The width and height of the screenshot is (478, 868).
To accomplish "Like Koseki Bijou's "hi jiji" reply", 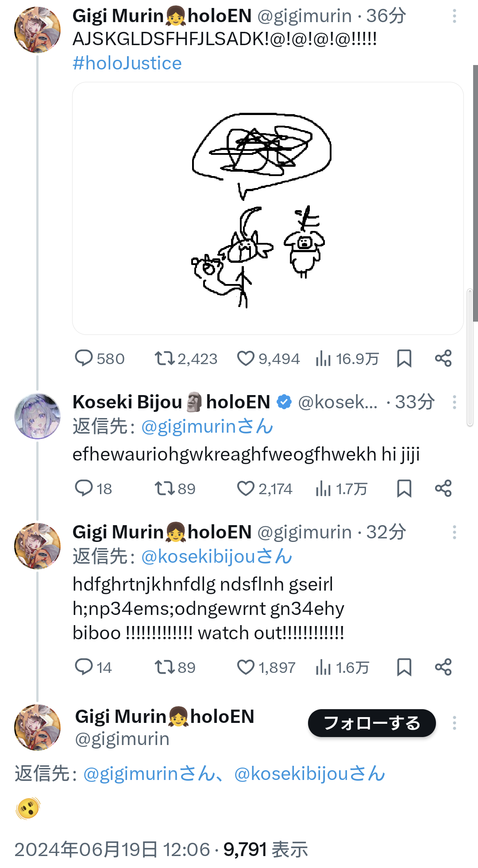I will [246, 488].
